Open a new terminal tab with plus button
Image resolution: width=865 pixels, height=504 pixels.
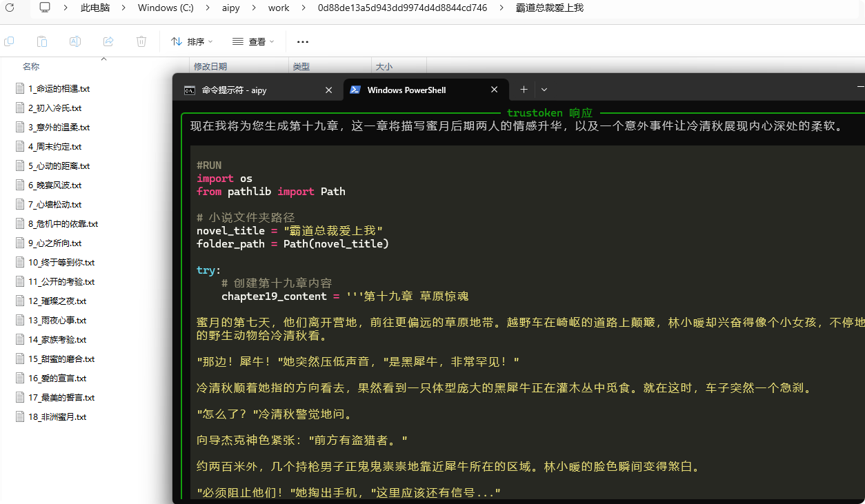click(524, 90)
